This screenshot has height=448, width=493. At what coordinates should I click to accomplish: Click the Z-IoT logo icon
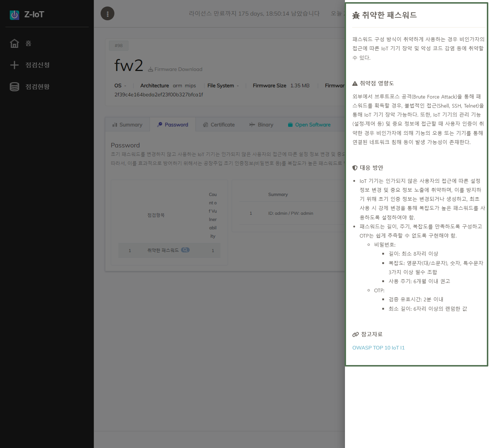coord(14,15)
